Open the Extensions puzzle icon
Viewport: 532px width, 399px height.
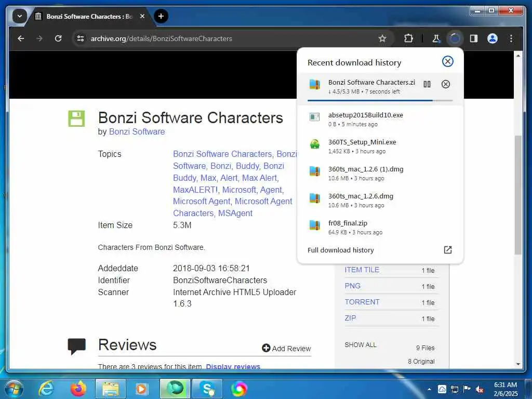pyautogui.click(x=408, y=38)
